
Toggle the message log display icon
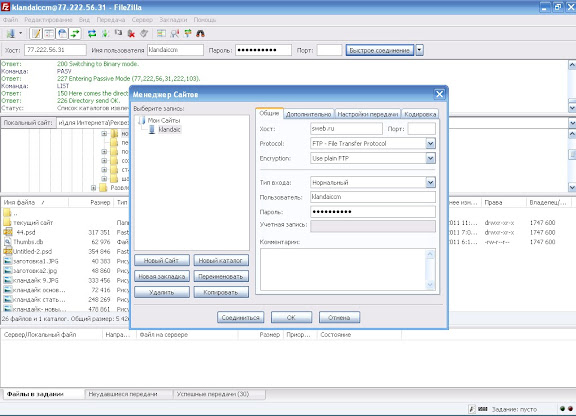36,34
